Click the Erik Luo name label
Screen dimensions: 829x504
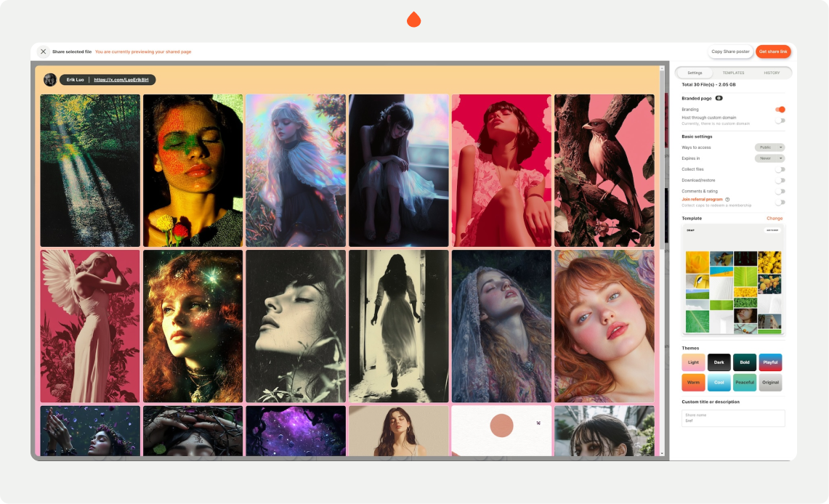point(75,80)
